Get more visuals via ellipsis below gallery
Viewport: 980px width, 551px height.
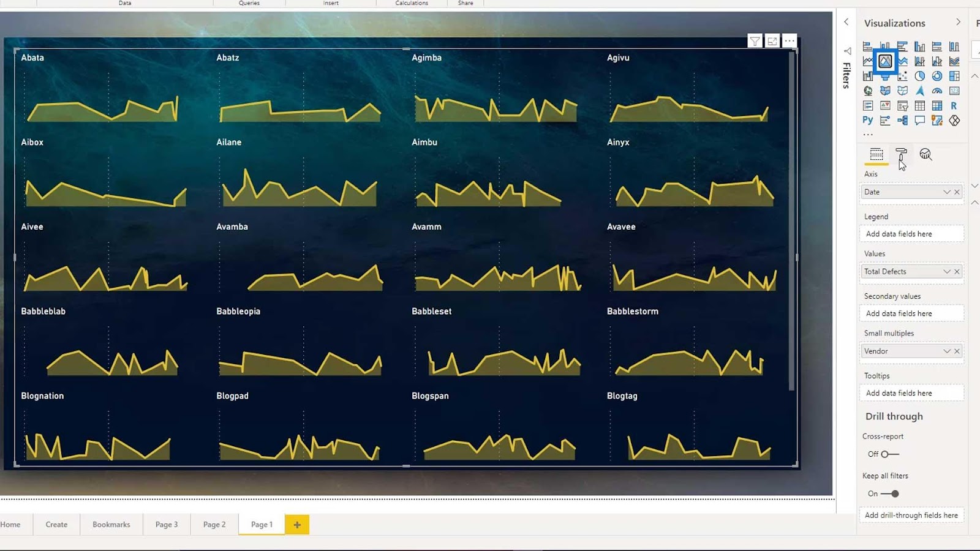868,134
